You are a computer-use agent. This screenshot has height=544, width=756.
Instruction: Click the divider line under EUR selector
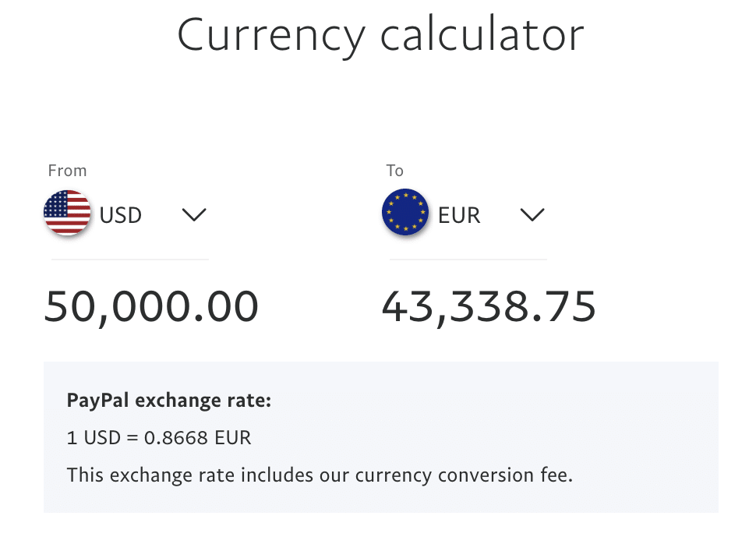click(468, 260)
